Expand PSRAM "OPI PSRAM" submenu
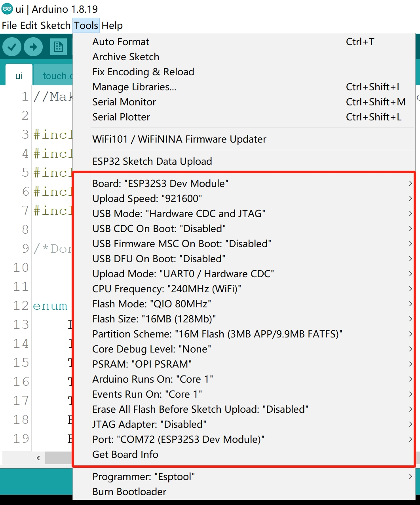This screenshot has width=420, height=505. [x=244, y=364]
